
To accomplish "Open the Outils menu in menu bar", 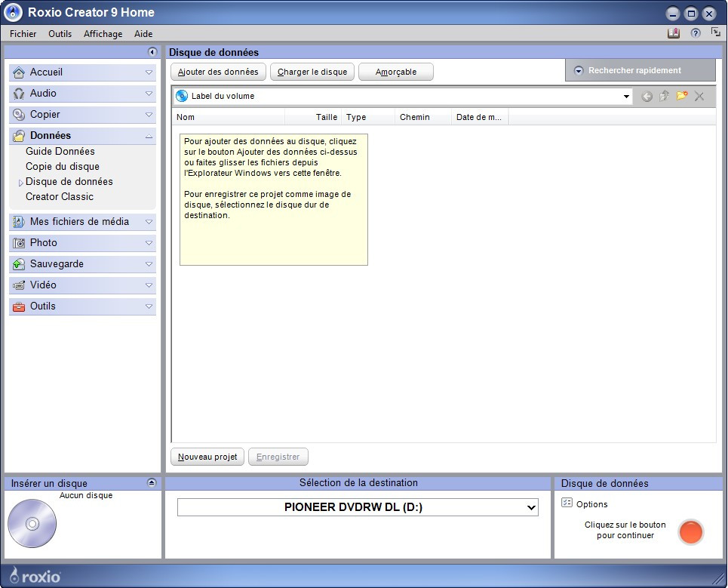I will point(60,33).
